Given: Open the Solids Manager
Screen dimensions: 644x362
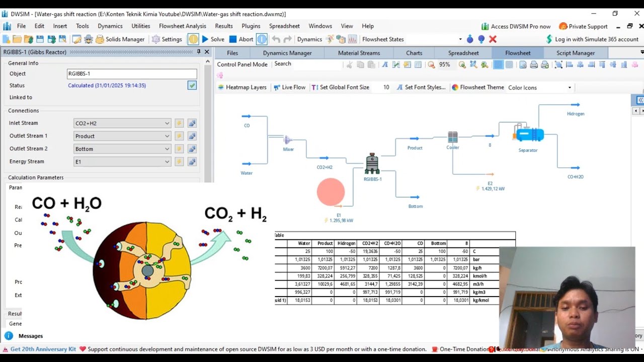Looking at the screenshot, I should [x=120, y=39].
